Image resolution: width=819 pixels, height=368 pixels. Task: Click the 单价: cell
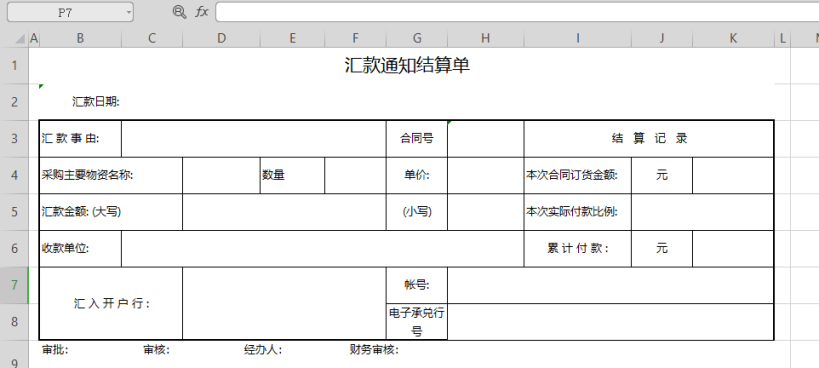pyautogui.click(x=417, y=175)
